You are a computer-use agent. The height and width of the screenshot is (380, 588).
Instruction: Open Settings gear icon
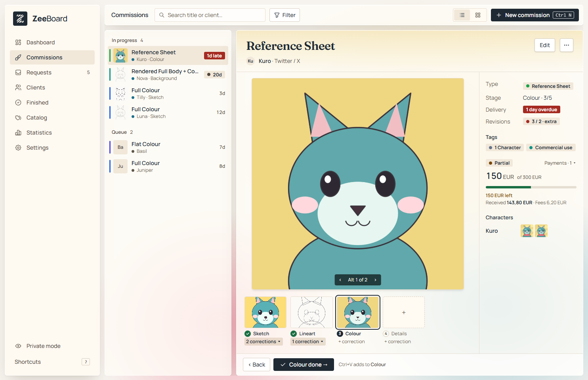click(x=18, y=148)
